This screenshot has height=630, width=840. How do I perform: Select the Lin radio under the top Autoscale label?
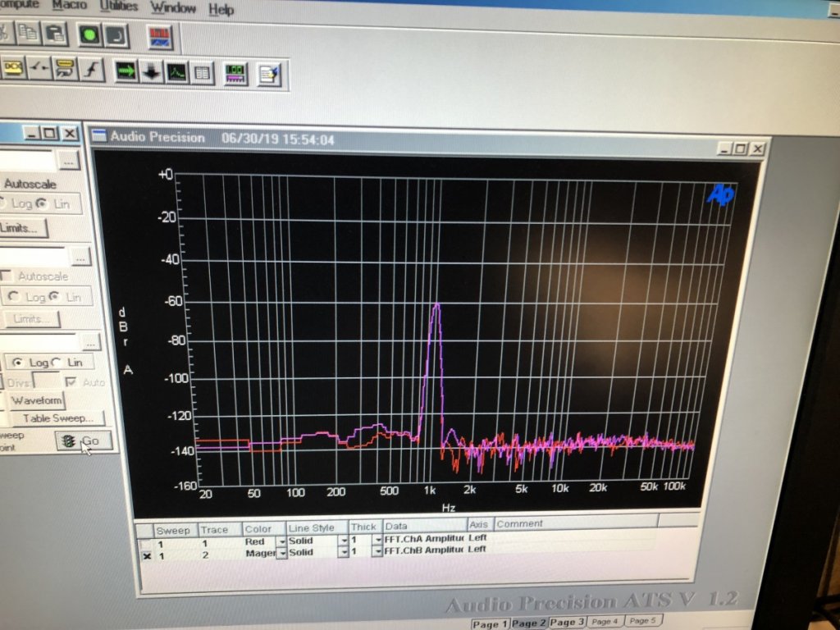click(x=42, y=203)
